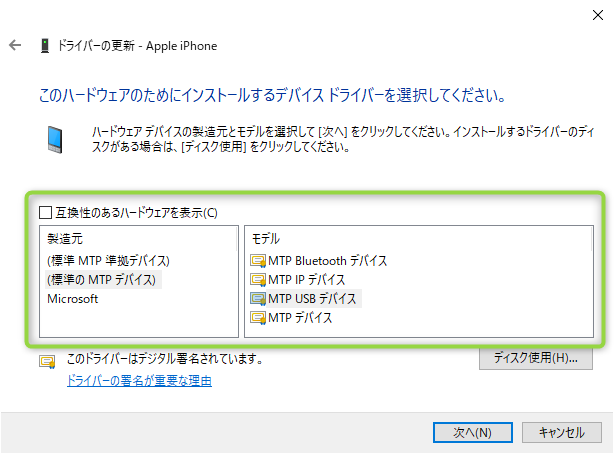Image resolution: width=614 pixels, height=454 pixels.
Task: Open the ドライバーの署名が重要な理由 link
Action: pyautogui.click(x=139, y=381)
